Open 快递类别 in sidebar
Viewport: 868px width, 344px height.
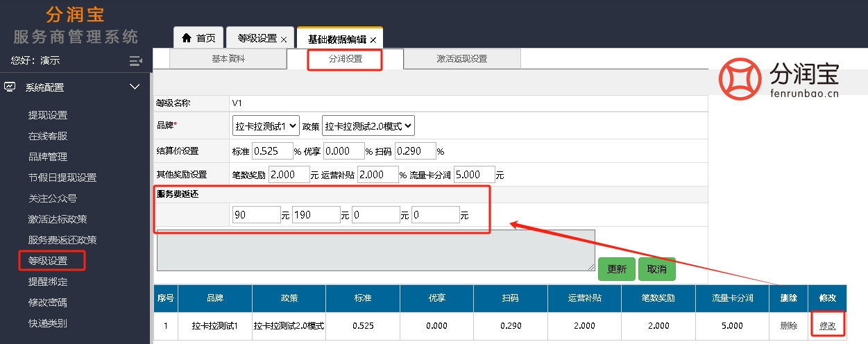48,323
